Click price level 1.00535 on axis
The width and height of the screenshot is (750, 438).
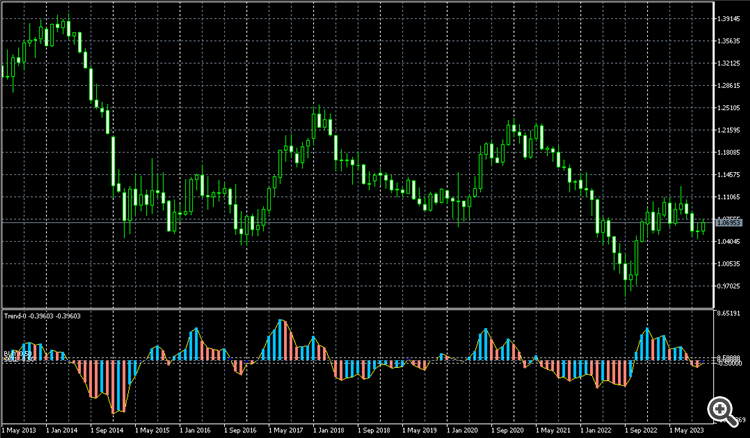pos(729,264)
